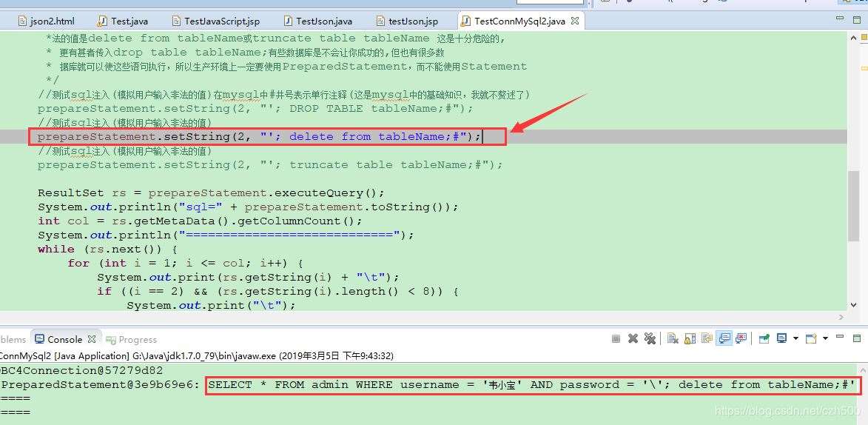Close the TestConnMySql2.java tab

tap(575, 21)
